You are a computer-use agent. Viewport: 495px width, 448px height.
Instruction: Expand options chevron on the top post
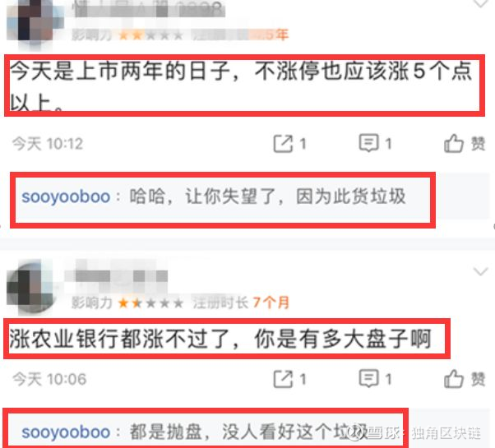tap(480, 3)
